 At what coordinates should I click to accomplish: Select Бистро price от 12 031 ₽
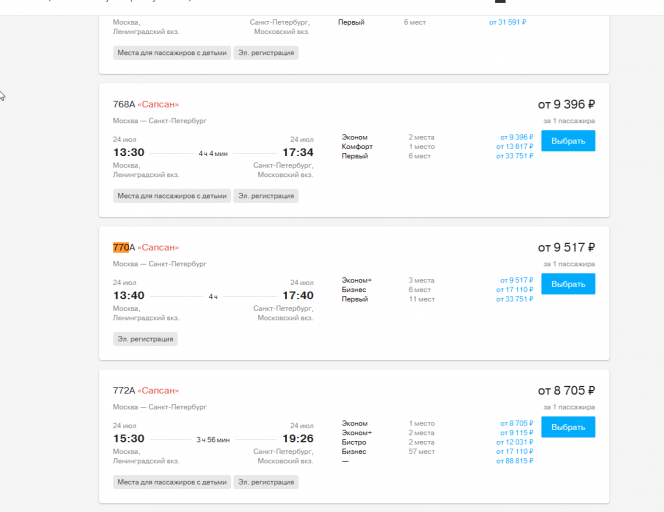tap(515, 442)
